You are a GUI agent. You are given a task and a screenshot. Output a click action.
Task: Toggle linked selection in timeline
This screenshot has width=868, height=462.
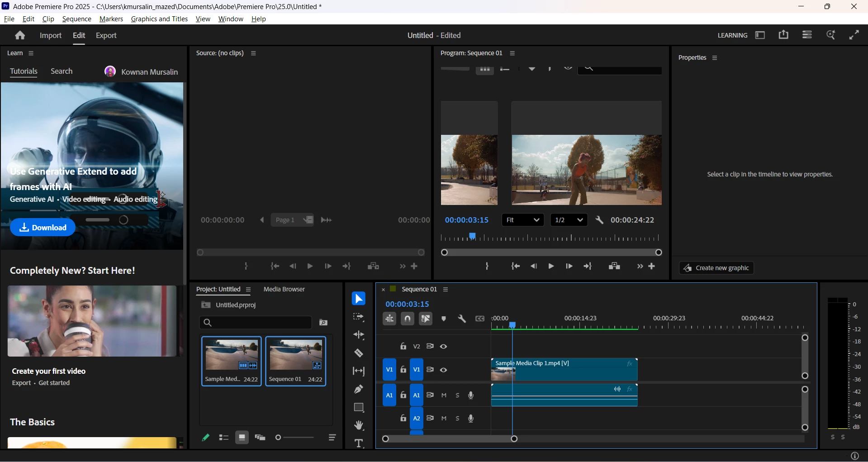(426, 319)
